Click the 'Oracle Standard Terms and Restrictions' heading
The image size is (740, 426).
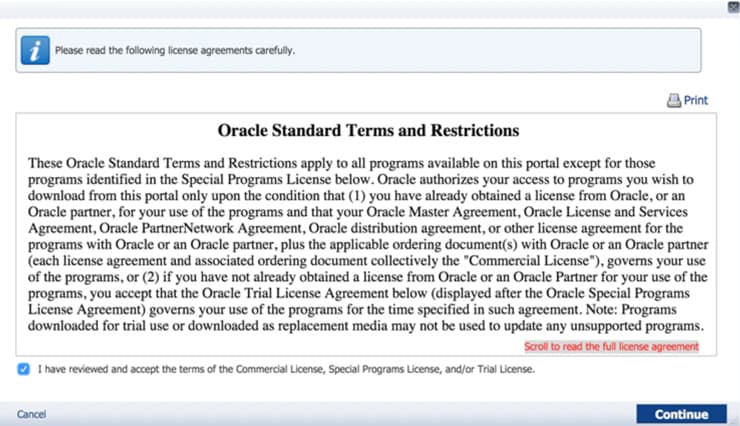pyautogui.click(x=368, y=130)
